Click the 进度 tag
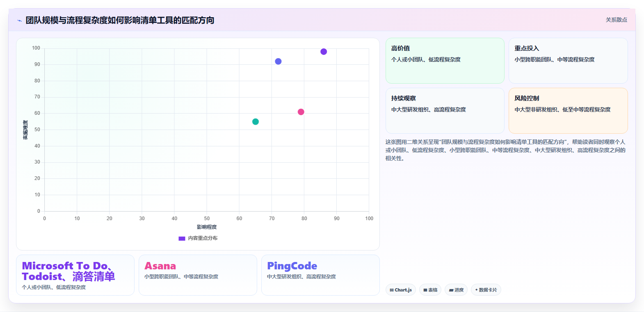The width and height of the screenshot is (644, 312). pyautogui.click(x=456, y=290)
